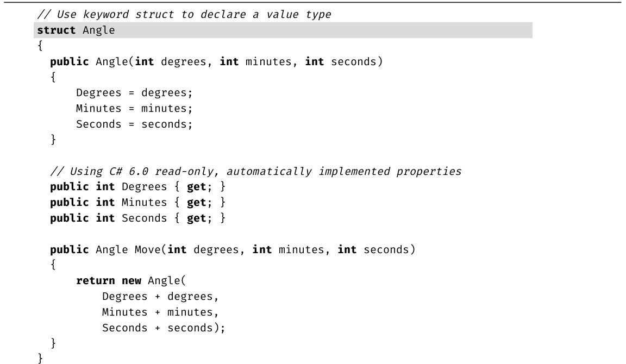
Task: Click the struct keyword in the highlighted line
Action: point(57,30)
